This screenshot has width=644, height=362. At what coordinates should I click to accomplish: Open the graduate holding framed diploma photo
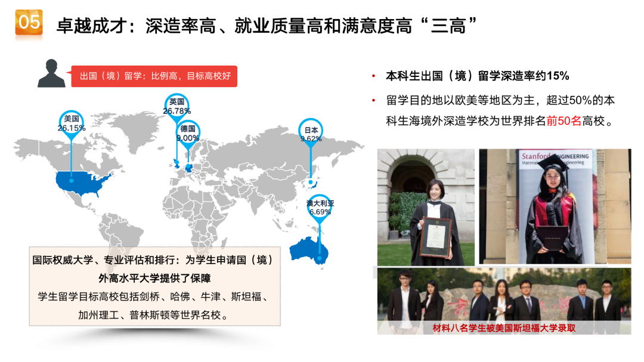point(426,206)
